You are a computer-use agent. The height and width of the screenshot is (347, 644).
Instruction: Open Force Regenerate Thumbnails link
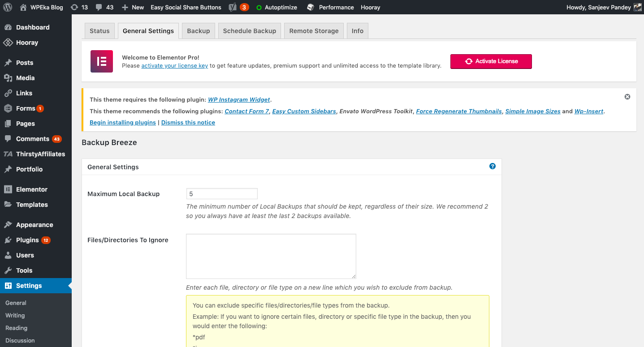coord(459,111)
